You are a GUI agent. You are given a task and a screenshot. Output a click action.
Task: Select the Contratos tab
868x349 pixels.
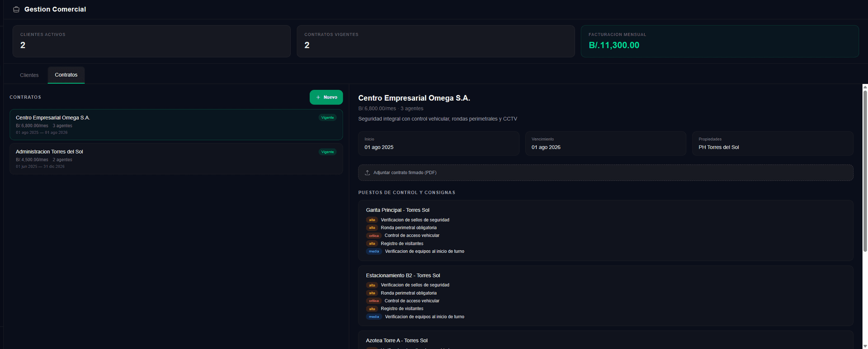(66, 75)
